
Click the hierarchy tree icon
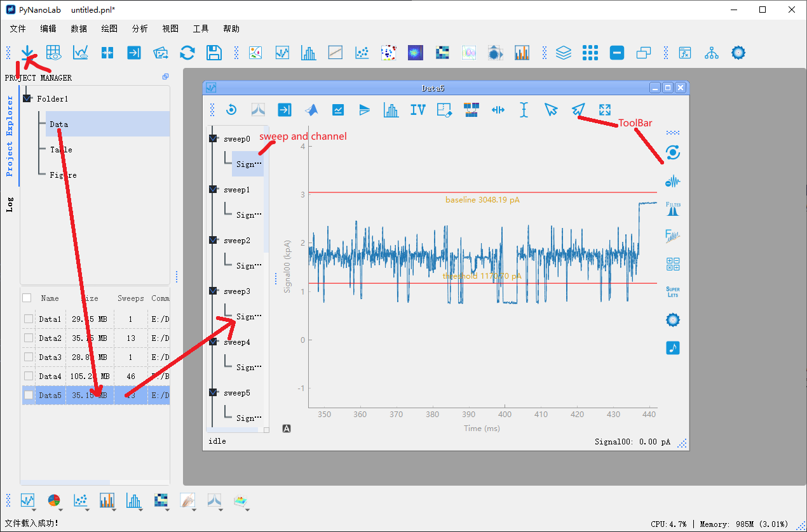click(712, 53)
